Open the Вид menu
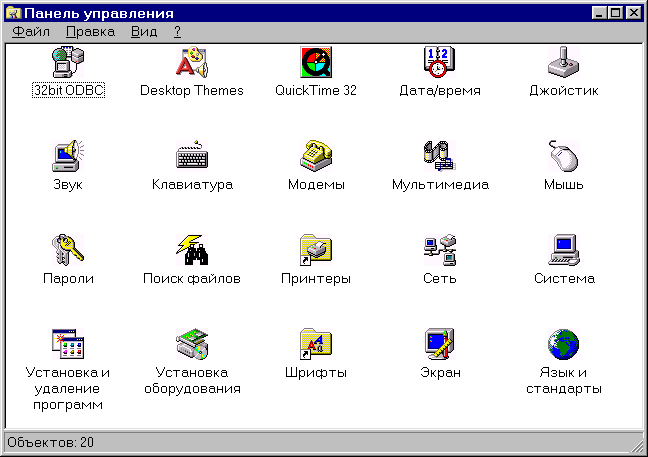Image resolution: width=648 pixels, height=457 pixels. pos(144,32)
